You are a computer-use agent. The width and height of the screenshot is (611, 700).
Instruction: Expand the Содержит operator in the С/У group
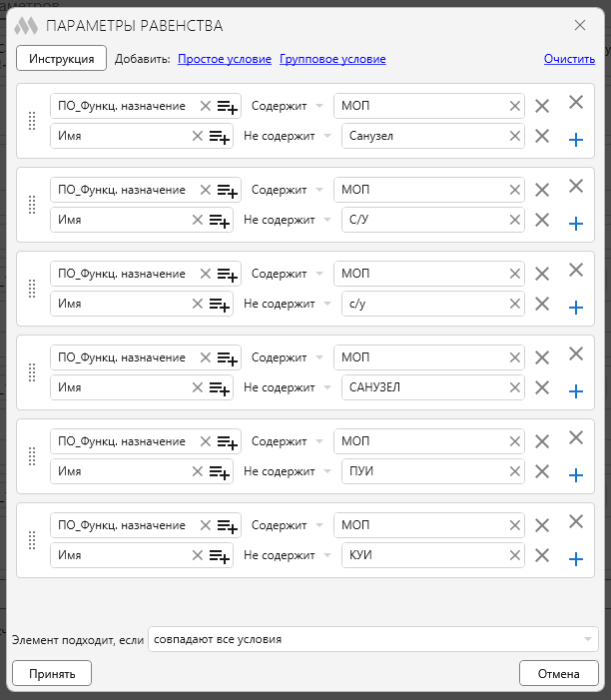click(287, 190)
